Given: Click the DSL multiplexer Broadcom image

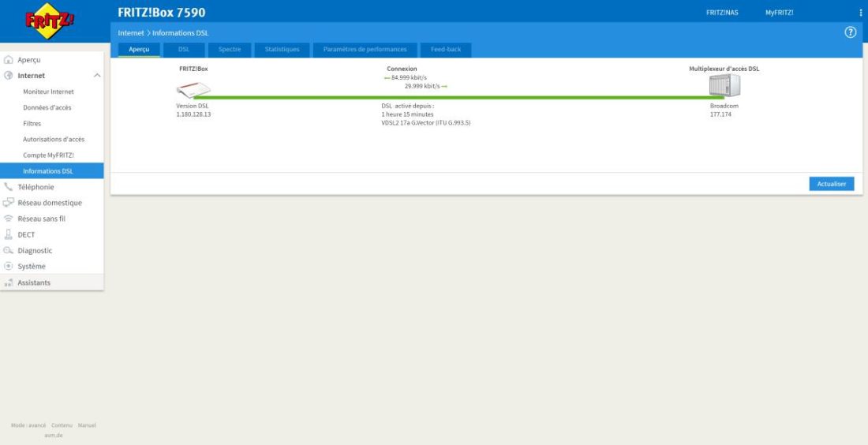Looking at the screenshot, I should pos(724,85).
